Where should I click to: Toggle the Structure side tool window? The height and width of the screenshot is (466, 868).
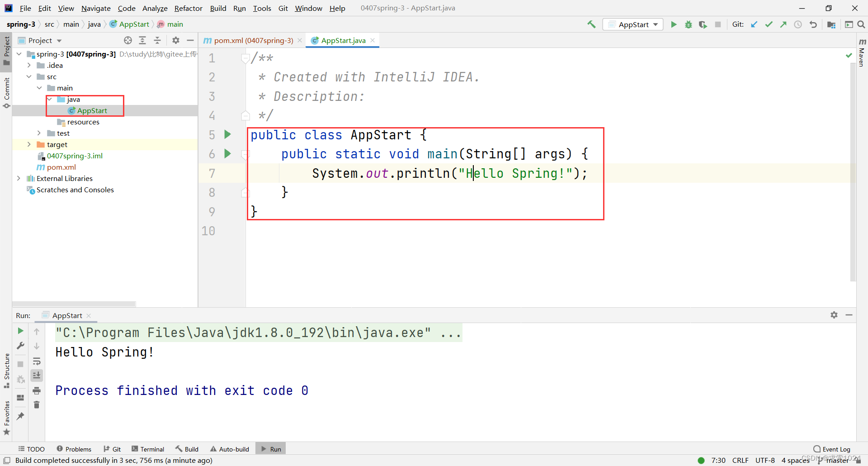(6, 371)
